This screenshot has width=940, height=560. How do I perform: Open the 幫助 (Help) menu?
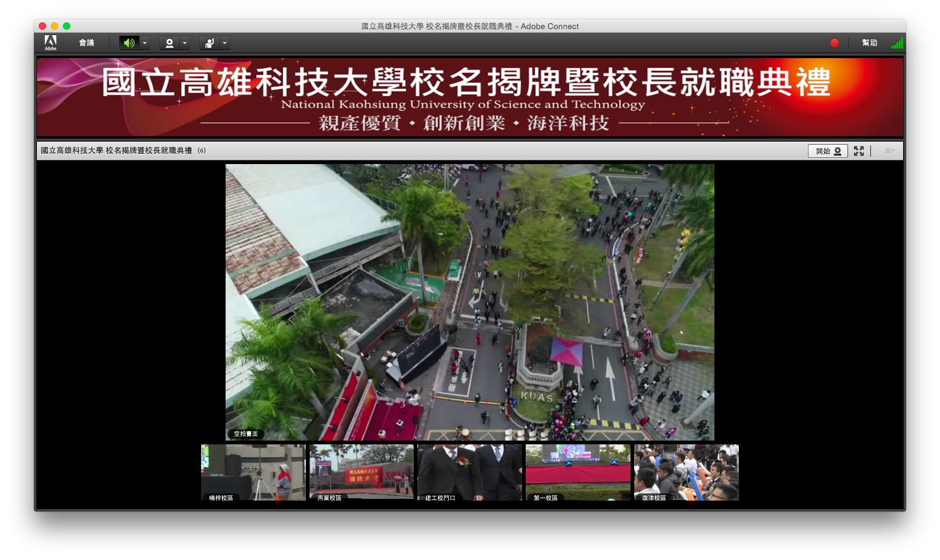click(870, 43)
